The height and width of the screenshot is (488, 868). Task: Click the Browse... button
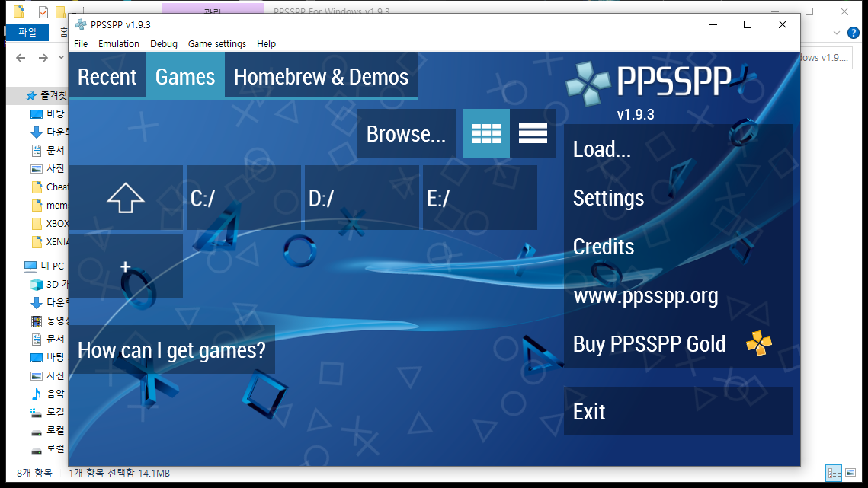(x=406, y=133)
